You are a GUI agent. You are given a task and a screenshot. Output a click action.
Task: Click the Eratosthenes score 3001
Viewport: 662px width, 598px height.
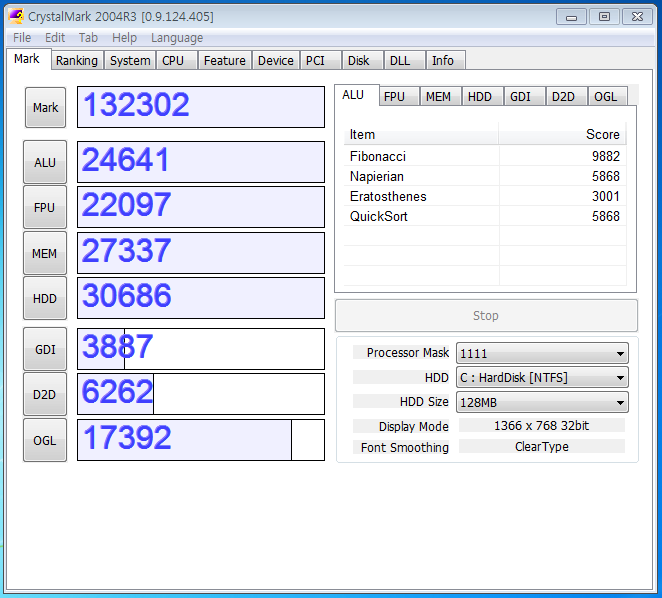[x=606, y=196]
